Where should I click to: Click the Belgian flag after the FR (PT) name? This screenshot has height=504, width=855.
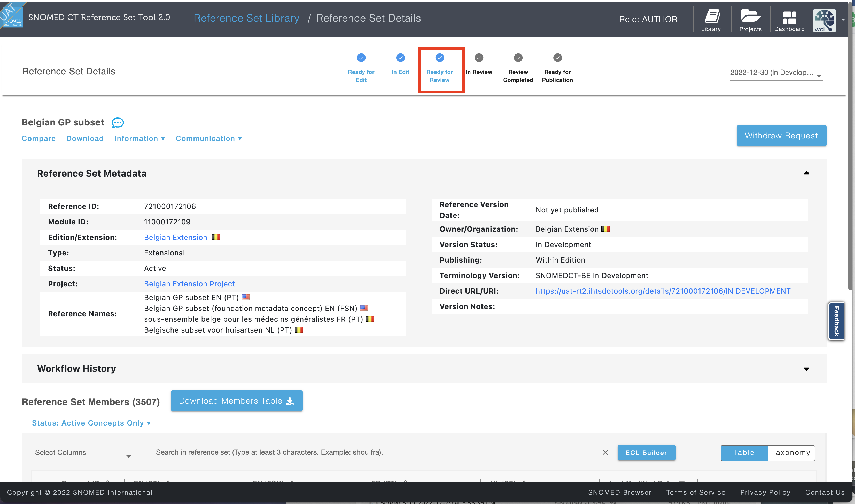click(x=370, y=319)
